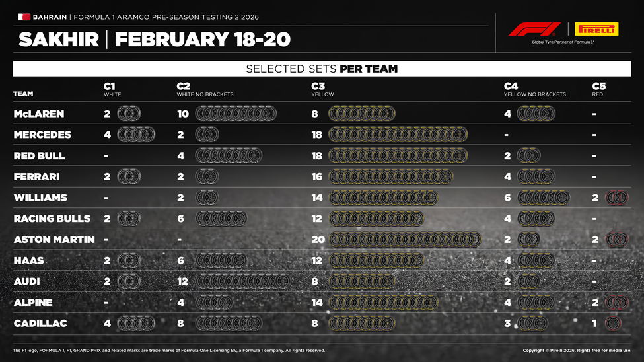644x362 pixels.
Task: Click Audi's C2 tyre icon row
Action: (243, 281)
